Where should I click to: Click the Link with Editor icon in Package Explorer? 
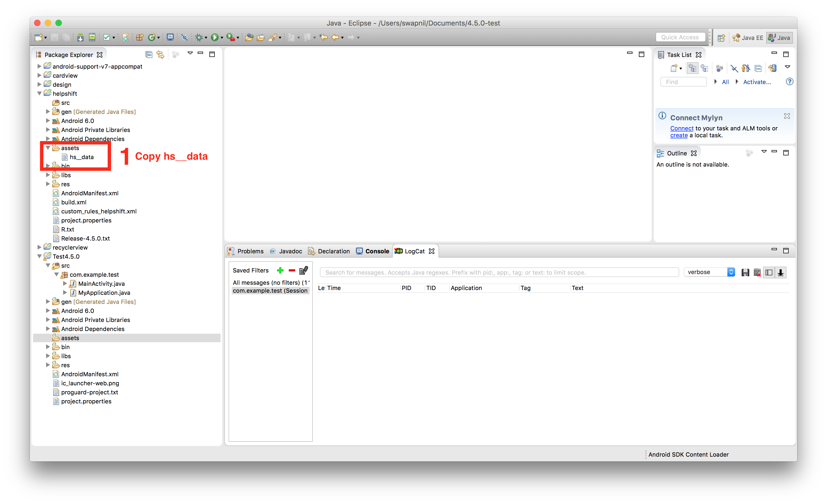click(x=160, y=54)
